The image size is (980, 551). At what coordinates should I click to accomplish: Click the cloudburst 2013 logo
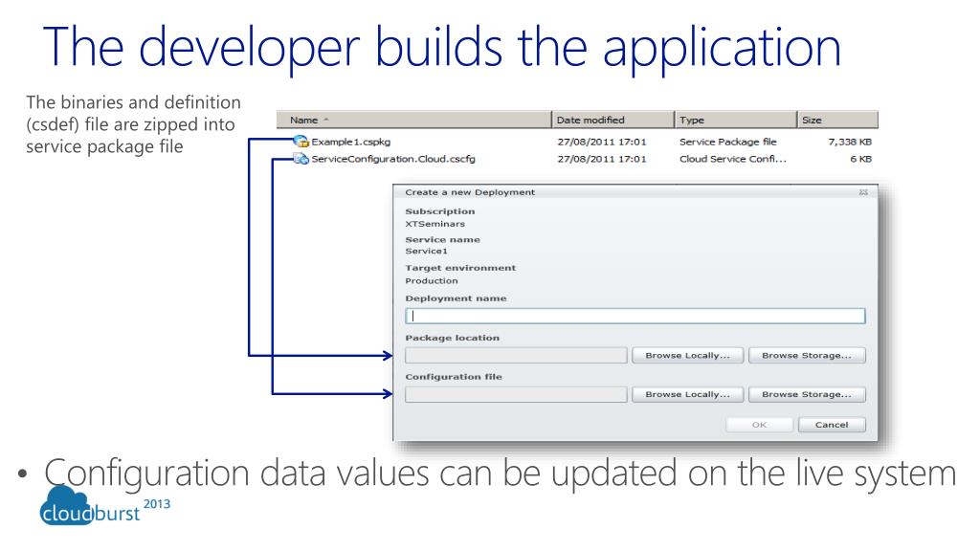(103, 506)
